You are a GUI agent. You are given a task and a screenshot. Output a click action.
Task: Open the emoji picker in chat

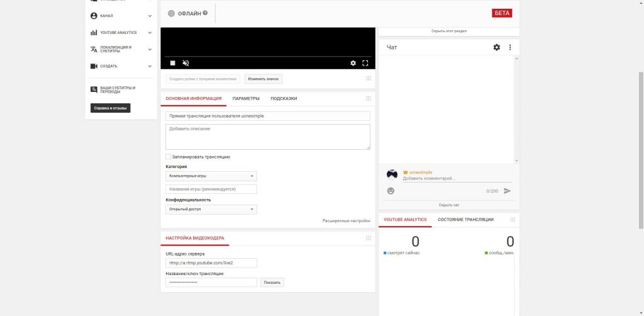coord(391,191)
